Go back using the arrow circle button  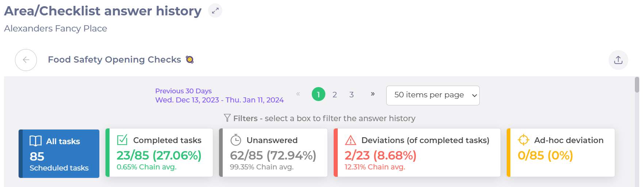pos(26,60)
